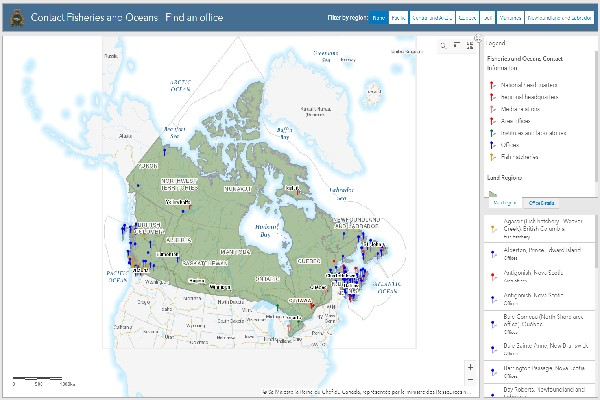Select the 'None' region filter
The image size is (600, 400).
[x=379, y=19]
